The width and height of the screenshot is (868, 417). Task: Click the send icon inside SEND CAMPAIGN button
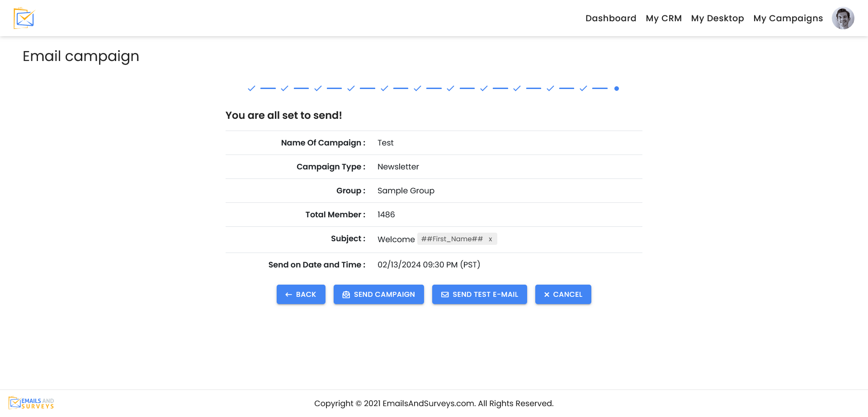tap(346, 294)
